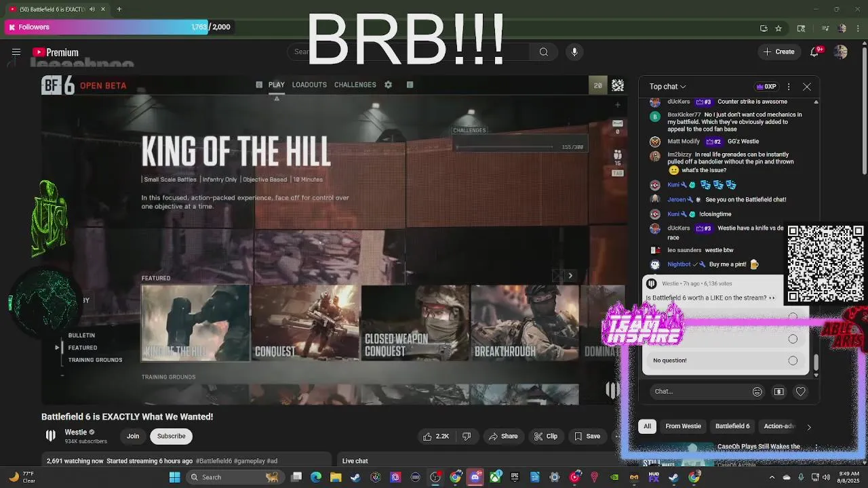
Task: Create a Clip of the stream
Action: point(546,436)
